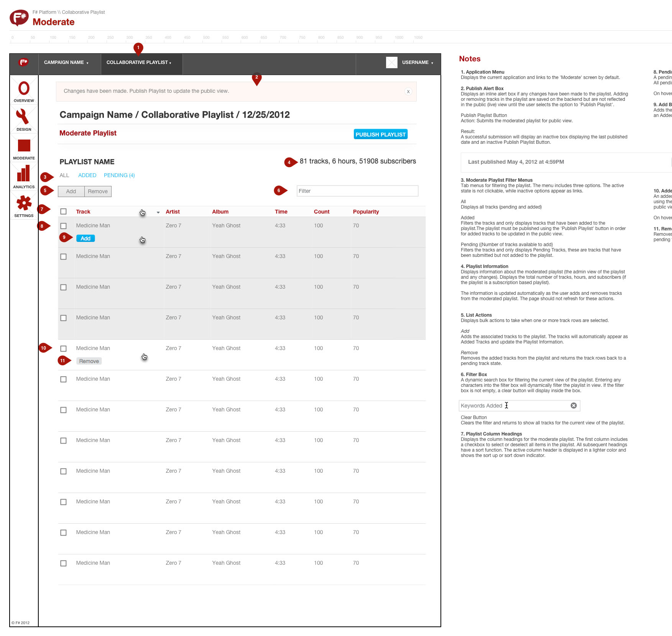Check the last Medicine Man row
The height and width of the screenshot is (636, 672).
pos(64,563)
